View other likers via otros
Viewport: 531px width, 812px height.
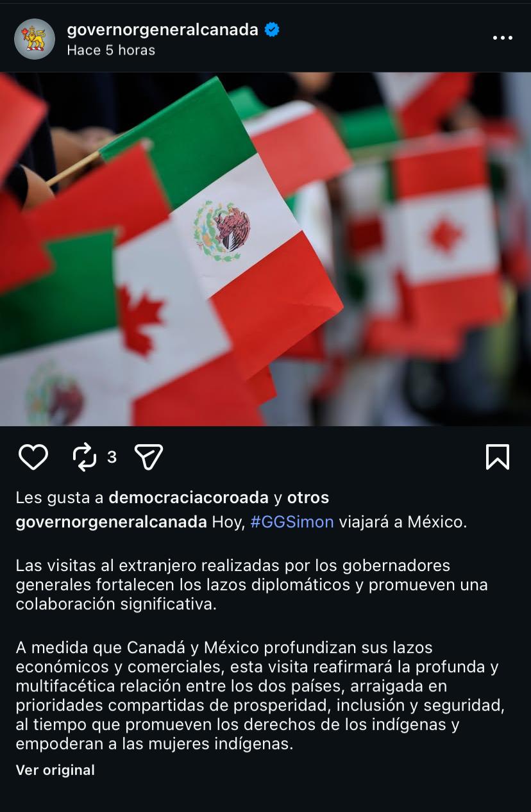click(x=308, y=497)
